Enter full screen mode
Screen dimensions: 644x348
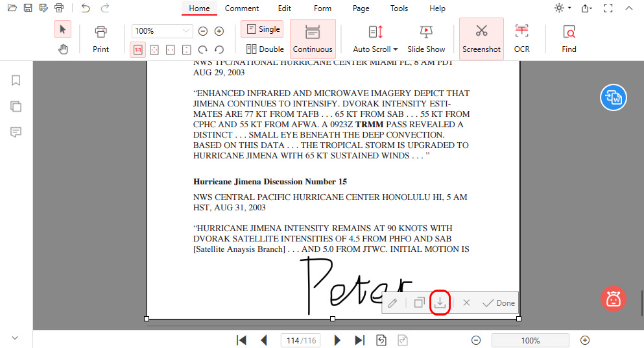pyautogui.click(x=608, y=8)
